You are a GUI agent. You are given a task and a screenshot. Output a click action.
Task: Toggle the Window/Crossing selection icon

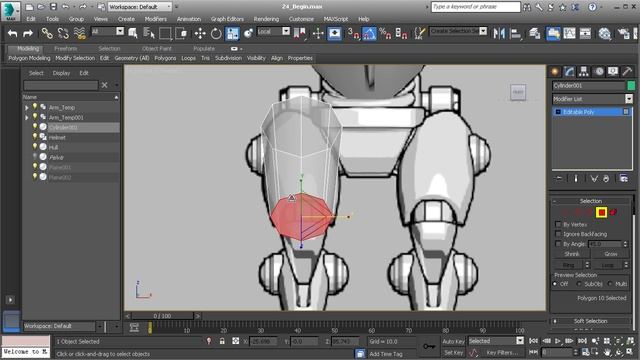182,33
